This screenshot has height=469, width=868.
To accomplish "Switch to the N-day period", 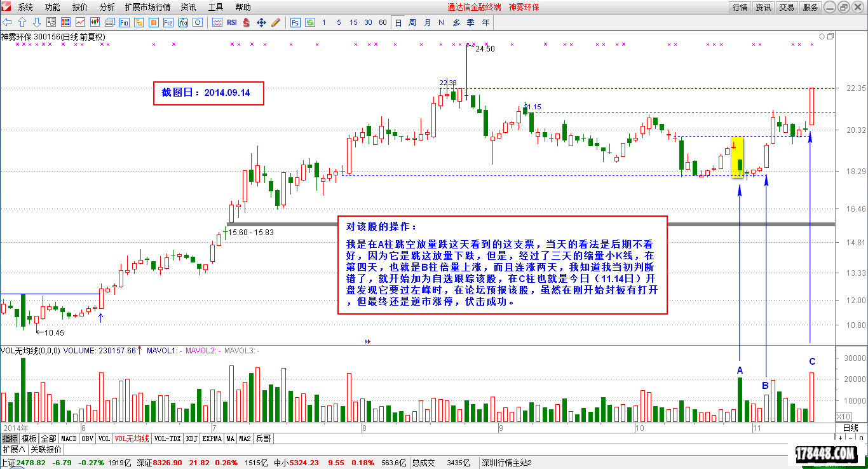I will tap(441, 22).
